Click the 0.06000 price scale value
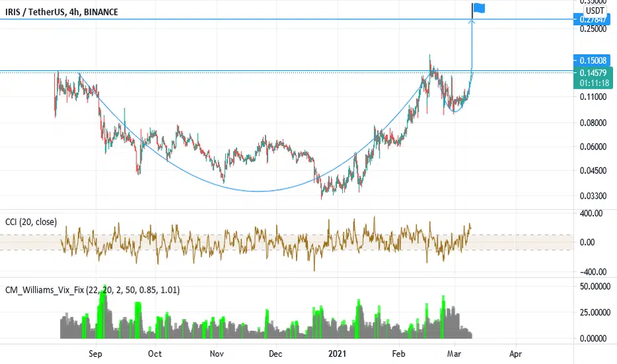This screenshot has width=617, height=364. (x=593, y=146)
